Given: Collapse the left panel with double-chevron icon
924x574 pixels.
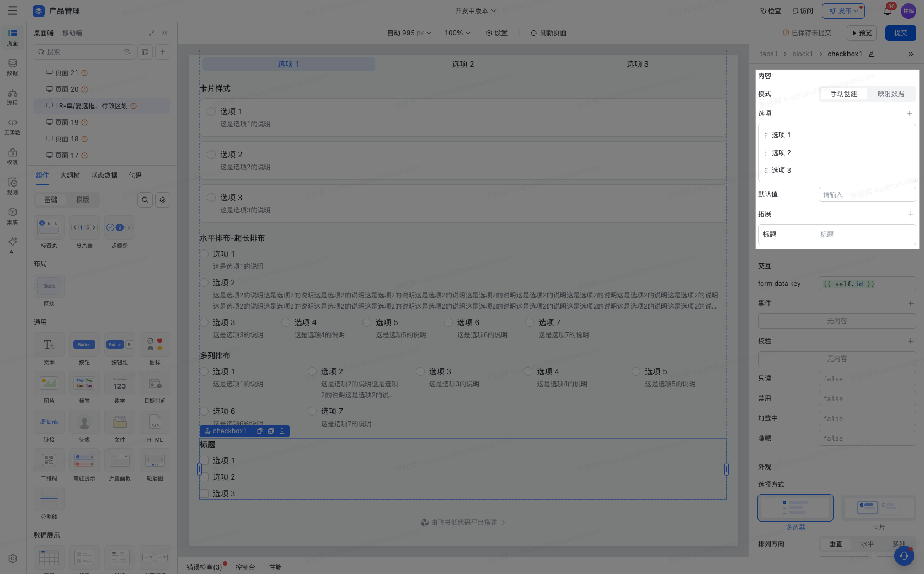Looking at the screenshot, I should 165,33.
